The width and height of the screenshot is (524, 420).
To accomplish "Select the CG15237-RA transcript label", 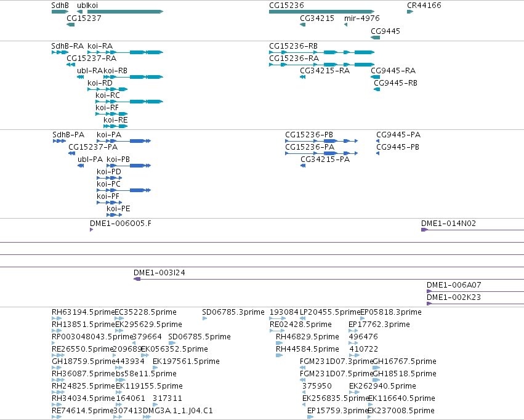I will [92, 59].
